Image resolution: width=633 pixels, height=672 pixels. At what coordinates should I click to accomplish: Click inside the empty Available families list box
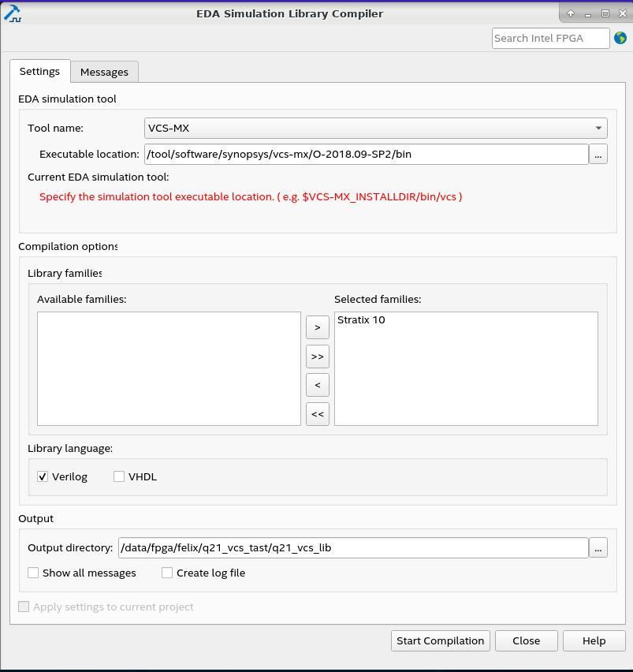point(169,368)
